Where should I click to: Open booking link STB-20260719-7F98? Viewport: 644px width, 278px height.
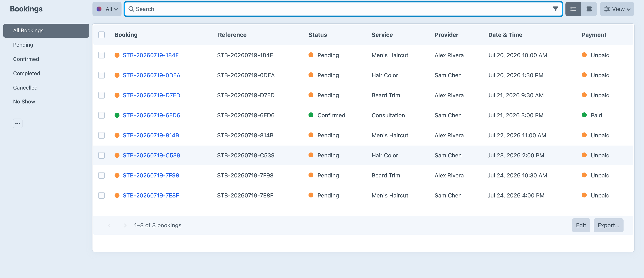[x=151, y=175]
